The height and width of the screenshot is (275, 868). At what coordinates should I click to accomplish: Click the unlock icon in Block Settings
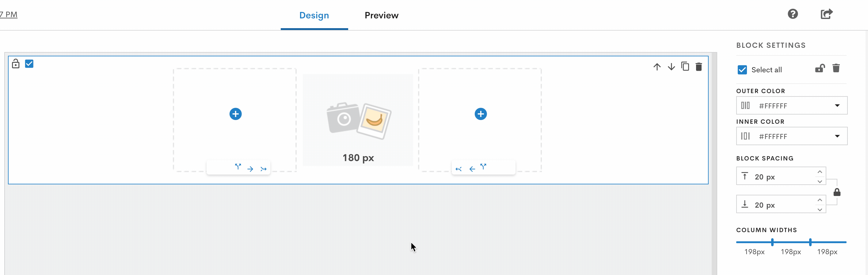(x=820, y=68)
